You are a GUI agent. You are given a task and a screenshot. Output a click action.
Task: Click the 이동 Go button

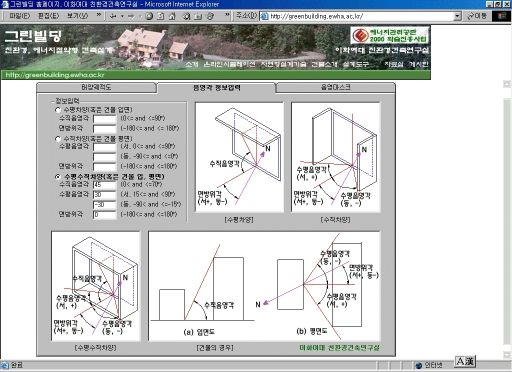click(477, 16)
